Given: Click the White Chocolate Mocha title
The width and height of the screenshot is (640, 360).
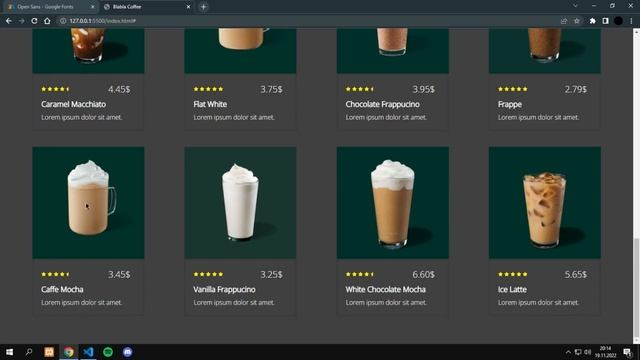Looking at the screenshot, I should tap(386, 289).
